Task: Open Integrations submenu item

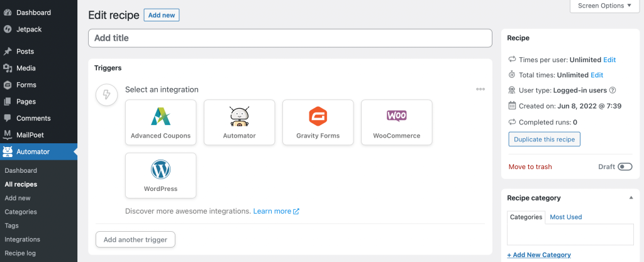Action: coord(23,239)
